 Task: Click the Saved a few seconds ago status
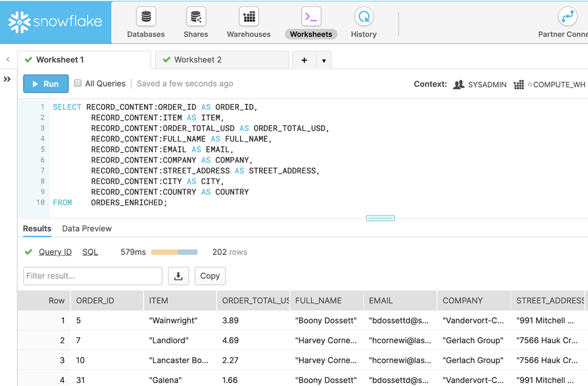click(x=185, y=83)
